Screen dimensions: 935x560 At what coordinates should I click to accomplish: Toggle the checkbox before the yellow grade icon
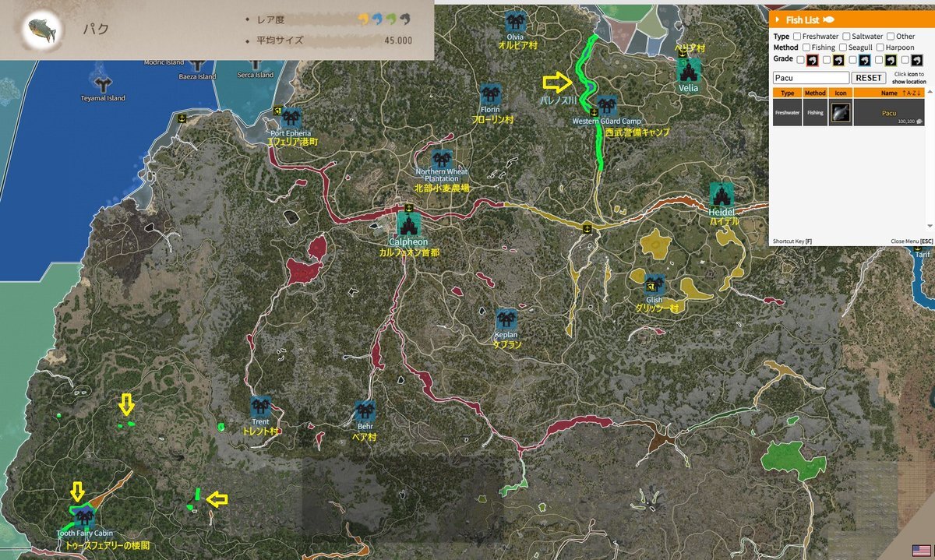coord(827,59)
